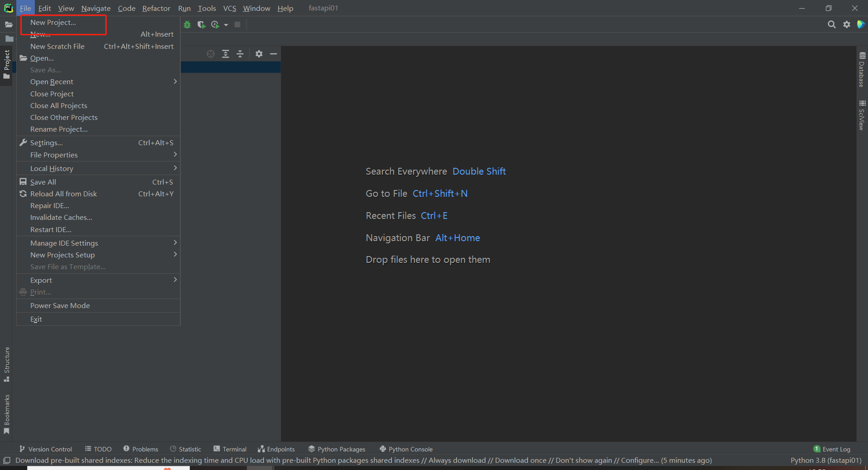The image size is (868, 470).
Task: Open the Database tool window
Action: click(x=862, y=70)
